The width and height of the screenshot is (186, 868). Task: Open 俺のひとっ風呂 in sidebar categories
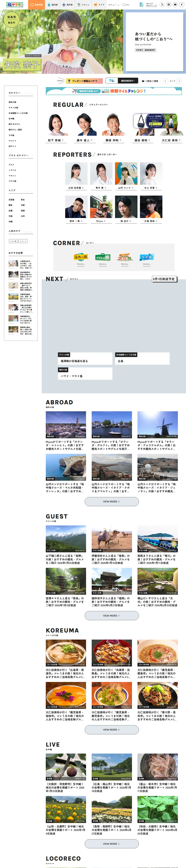[15, 130]
